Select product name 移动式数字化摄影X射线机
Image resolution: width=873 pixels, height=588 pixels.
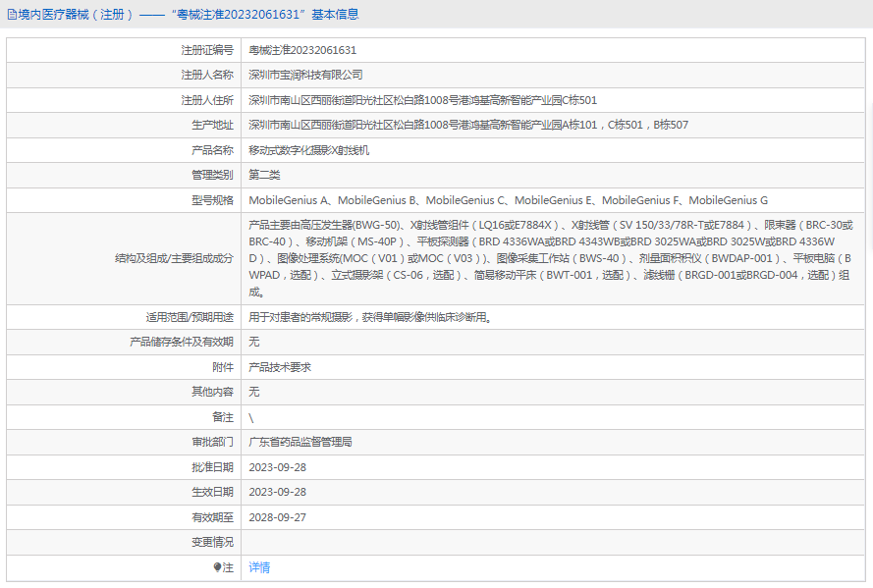[x=309, y=150]
